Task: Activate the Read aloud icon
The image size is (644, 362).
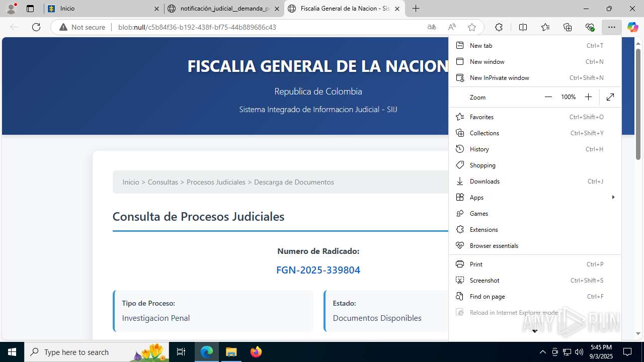Action: (x=452, y=27)
